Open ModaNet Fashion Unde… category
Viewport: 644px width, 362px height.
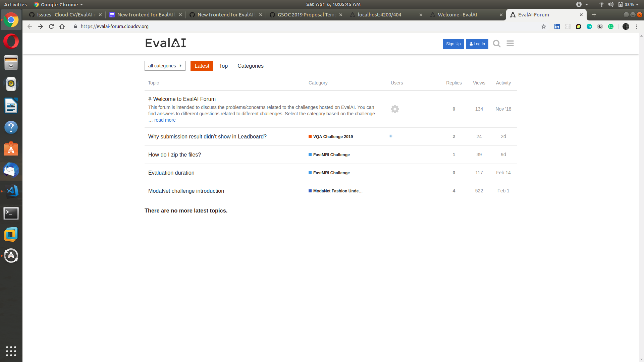click(335, 191)
